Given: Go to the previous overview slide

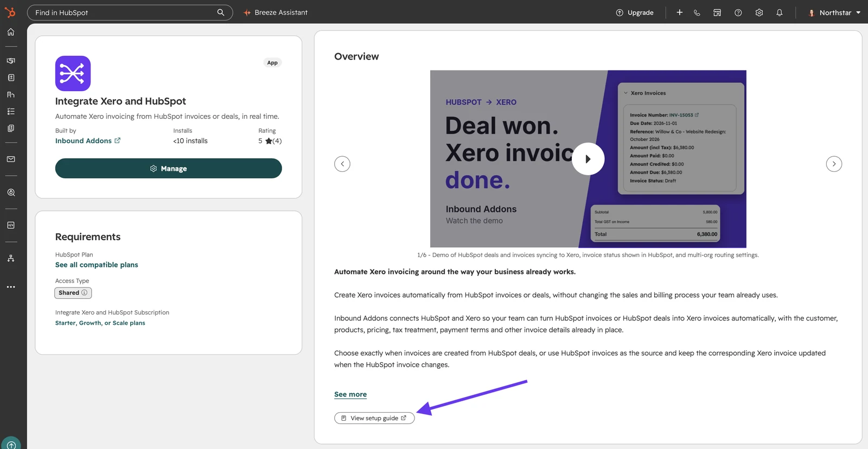Looking at the screenshot, I should pyautogui.click(x=342, y=164).
